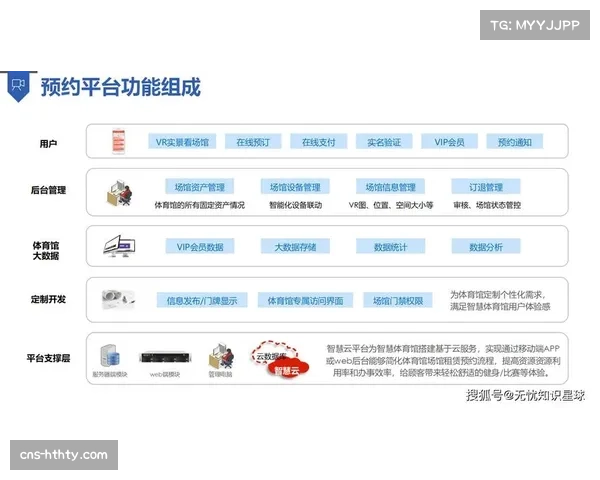Viewport: 600px width, 480px height.
Task: Click the dashed 云数据库 cloud outline
Action: pos(274,353)
